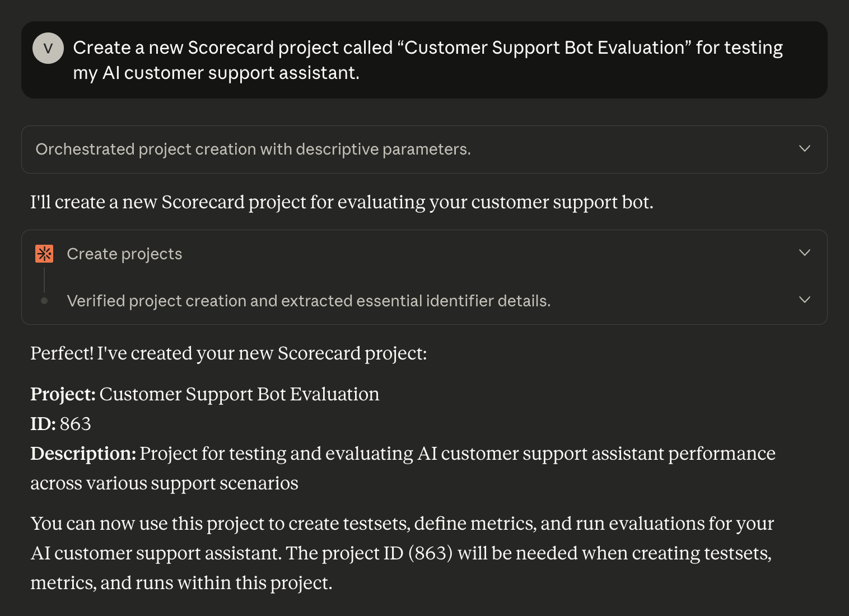Screen dimensions: 849x616
Task: Click the ID value "863"
Action: (x=75, y=424)
